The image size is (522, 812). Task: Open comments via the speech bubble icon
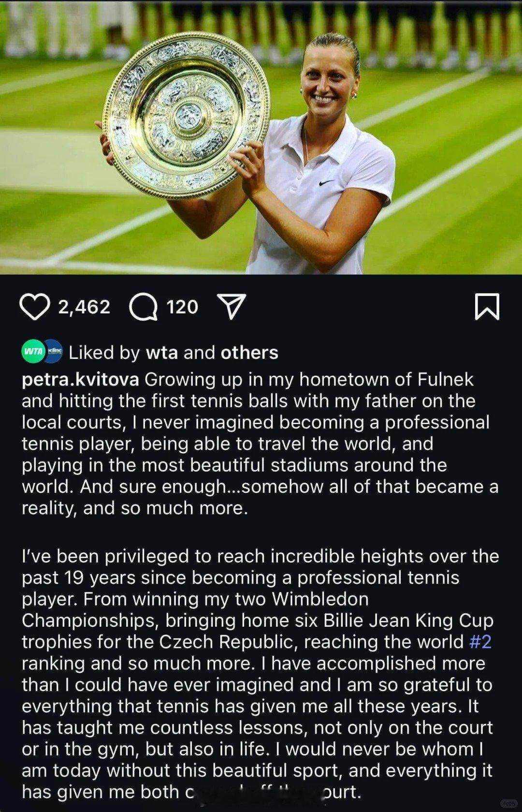tap(143, 307)
